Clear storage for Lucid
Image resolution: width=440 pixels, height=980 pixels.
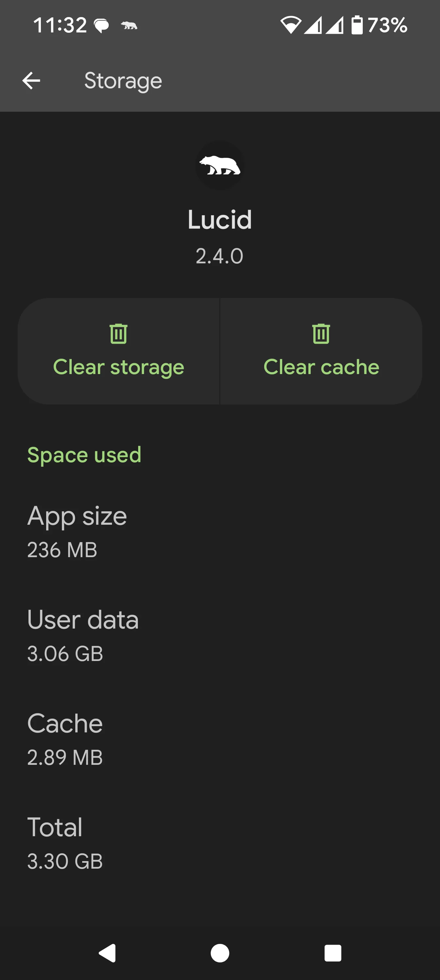(119, 351)
